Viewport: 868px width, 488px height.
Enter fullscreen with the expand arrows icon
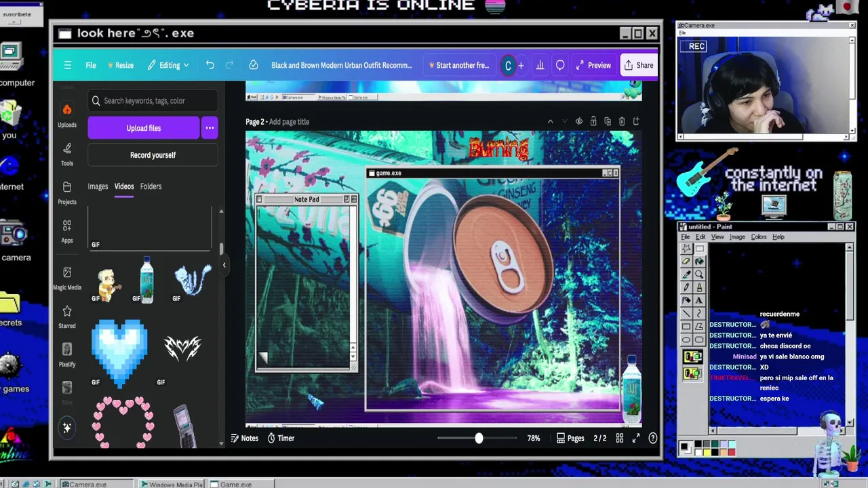636,439
